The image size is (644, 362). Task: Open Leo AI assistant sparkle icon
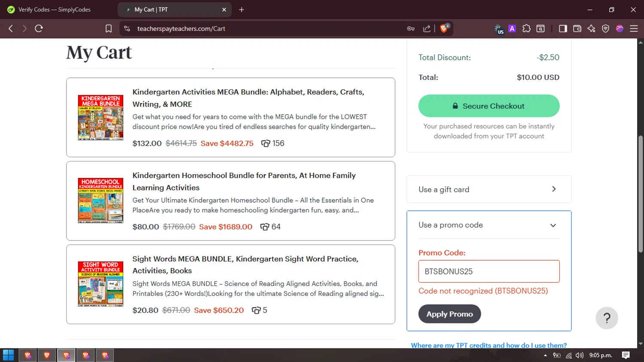click(591, 28)
